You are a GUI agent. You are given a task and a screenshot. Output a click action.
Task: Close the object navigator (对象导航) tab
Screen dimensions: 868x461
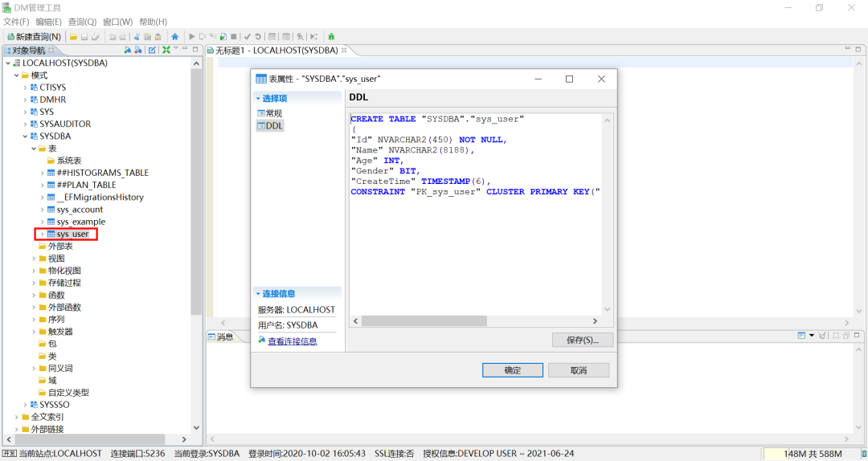click(51, 50)
